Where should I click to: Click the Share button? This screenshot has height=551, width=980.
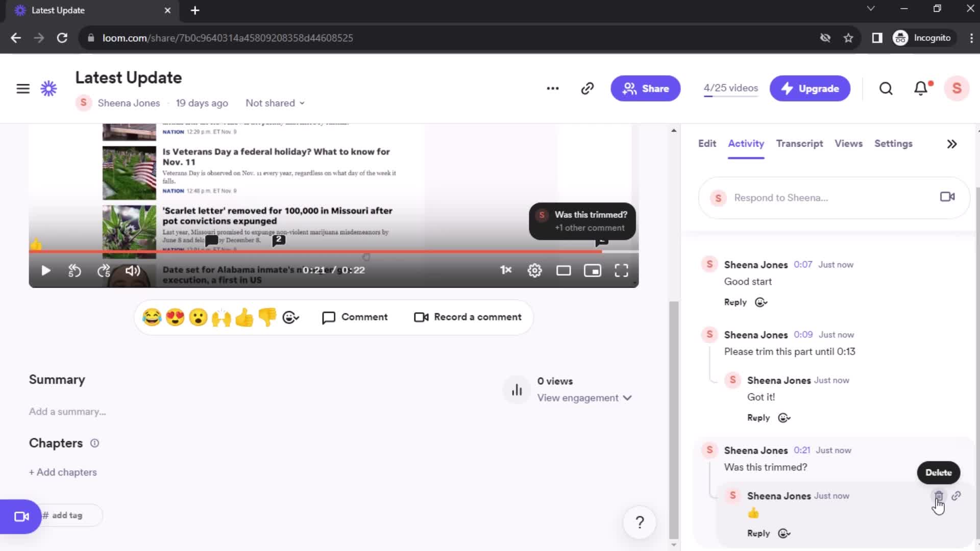[645, 88]
